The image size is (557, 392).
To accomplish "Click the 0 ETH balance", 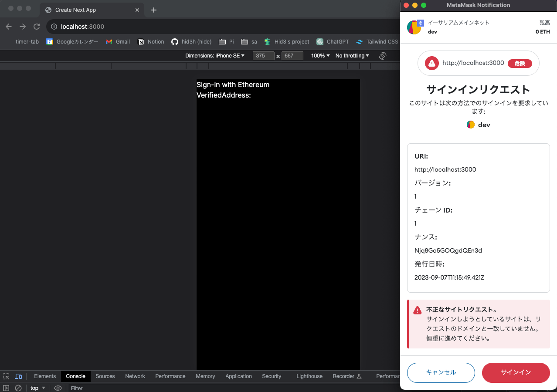I will point(543,32).
